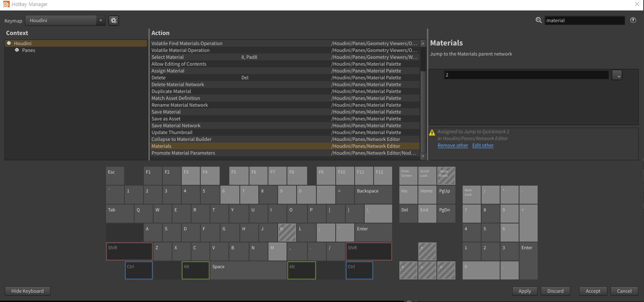Select Match Asset Definition action
The image size is (644, 302).
285,98
